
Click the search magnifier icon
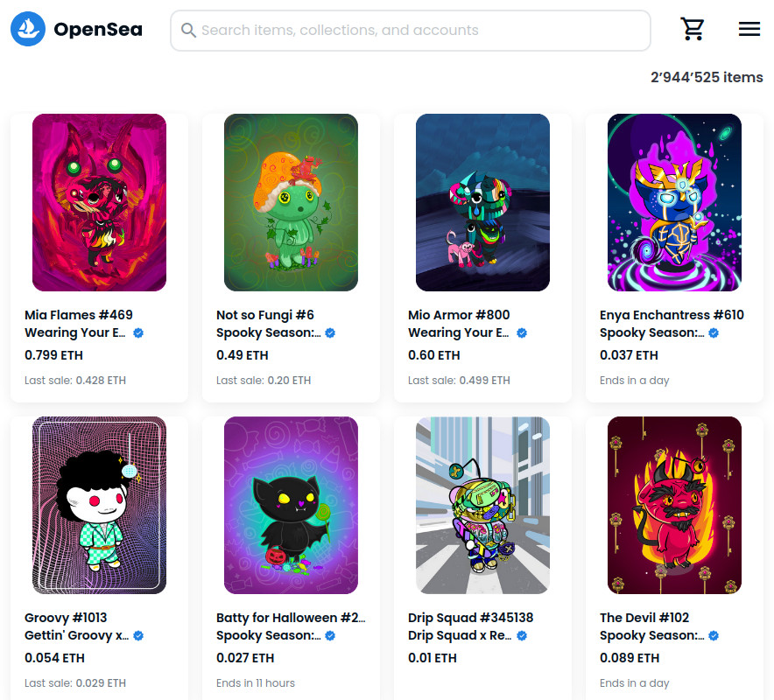pyautogui.click(x=188, y=30)
